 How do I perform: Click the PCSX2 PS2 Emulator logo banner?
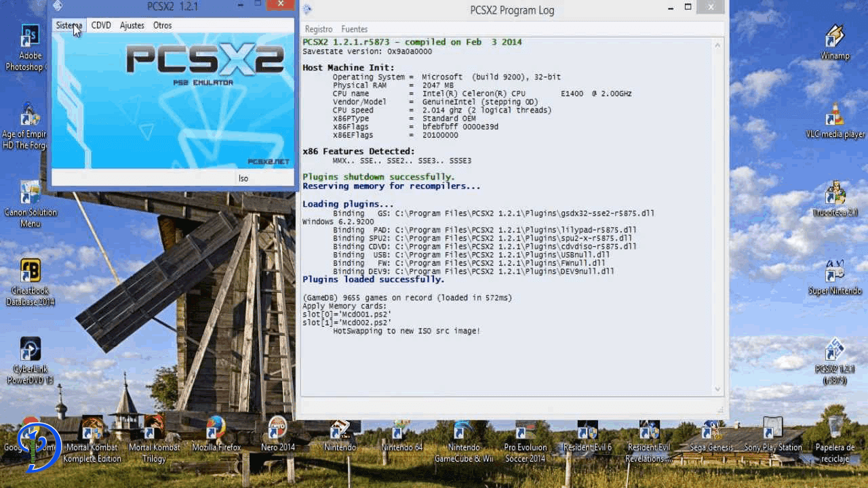click(x=172, y=100)
